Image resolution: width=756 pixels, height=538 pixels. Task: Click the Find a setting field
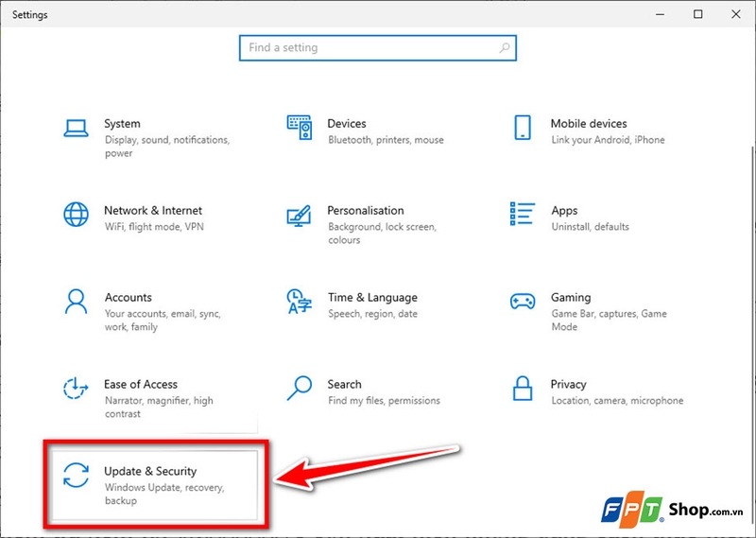coord(369,48)
